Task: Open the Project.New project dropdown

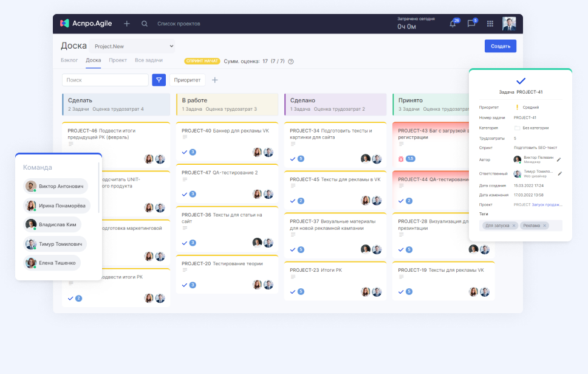Action: point(132,46)
